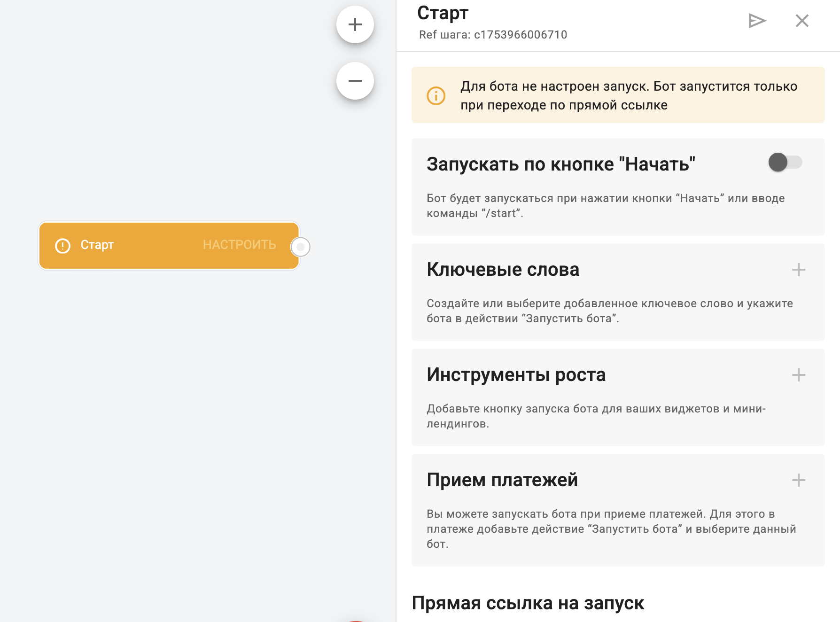Screen dimensions: 840x622
Task: Close the Старт settings panel
Action: (x=802, y=21)
